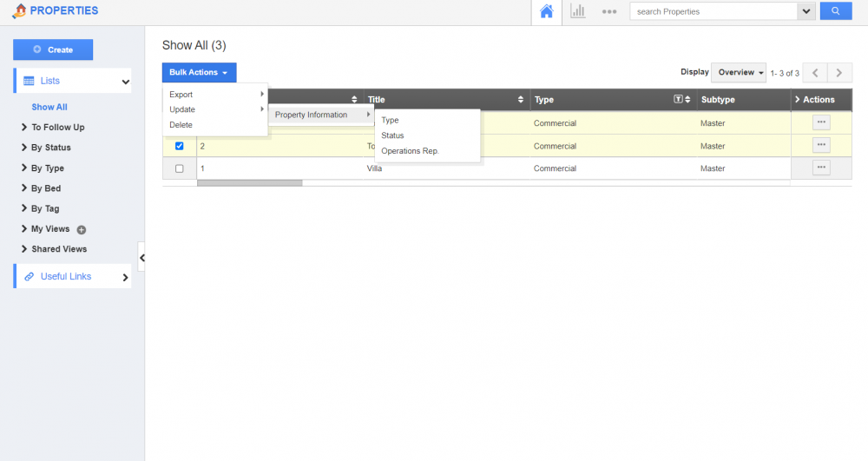This screenshot has height=461, width=868.
Task: Uncheck the checkbox for property 2
Action: (x=180, y=146)
